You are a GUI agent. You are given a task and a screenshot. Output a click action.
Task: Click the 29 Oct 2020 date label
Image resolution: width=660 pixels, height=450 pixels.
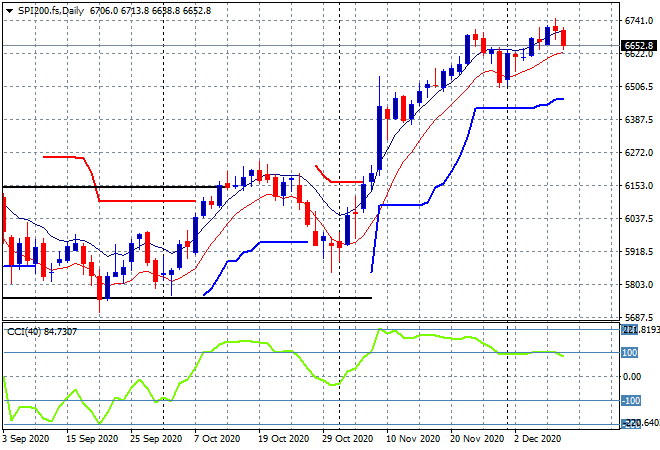[x=348, y=439]
